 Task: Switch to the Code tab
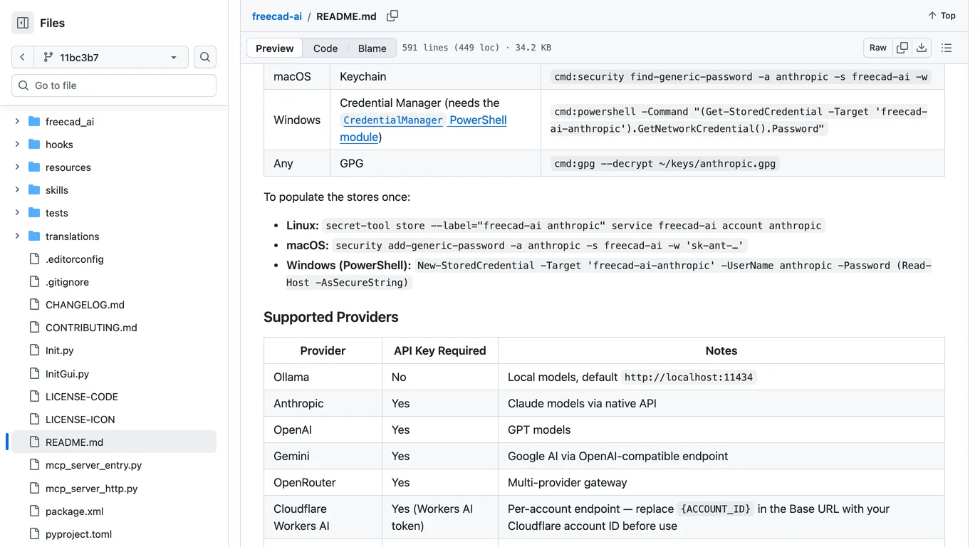click(325, 48)
